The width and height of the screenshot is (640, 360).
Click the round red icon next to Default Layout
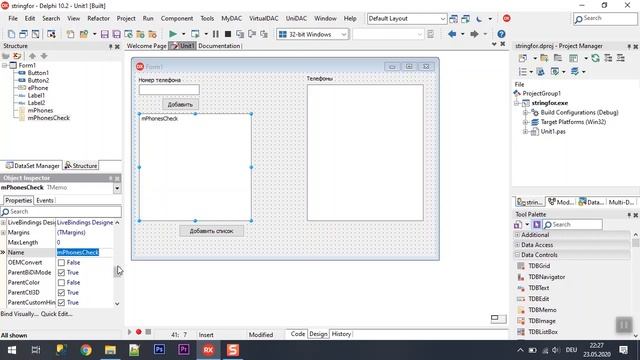tap(507, 18)
